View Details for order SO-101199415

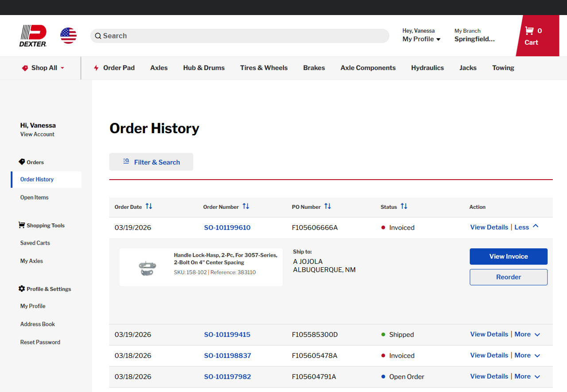pyautogui.click(x=489, y=334)
